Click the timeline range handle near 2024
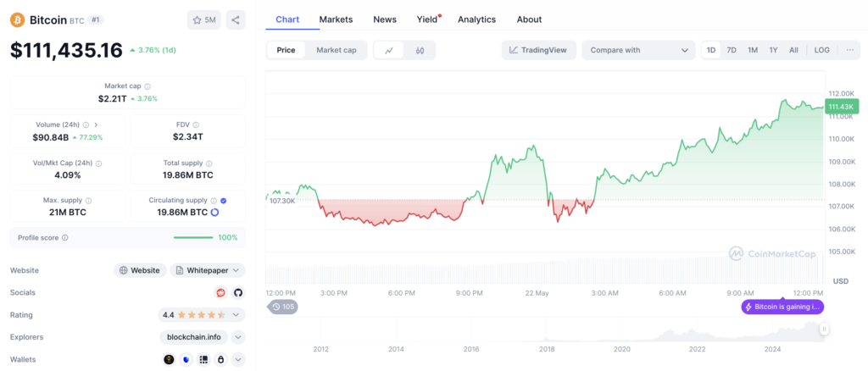 tap(824, 329)
